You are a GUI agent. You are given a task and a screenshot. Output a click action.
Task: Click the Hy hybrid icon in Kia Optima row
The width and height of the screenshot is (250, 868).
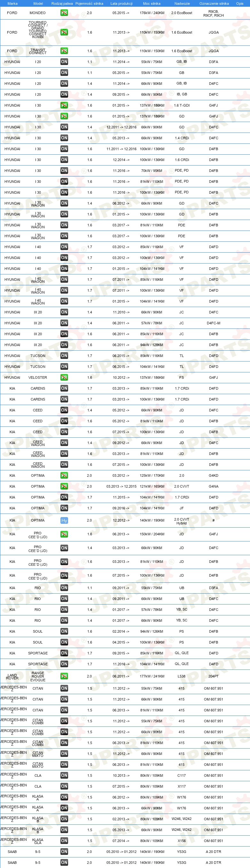pyautogui.click(x=64, y=520)
